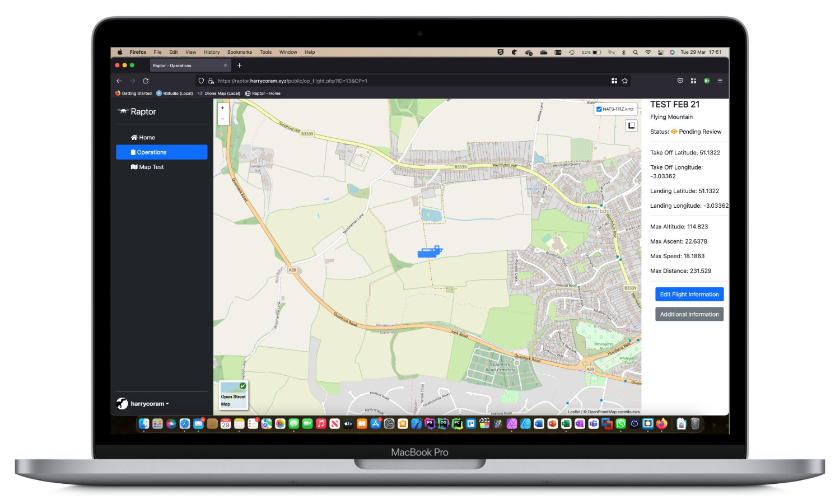Click the blue drone marker on map
The width and height of the screenshot is (840, 504).
coord(430,252)
